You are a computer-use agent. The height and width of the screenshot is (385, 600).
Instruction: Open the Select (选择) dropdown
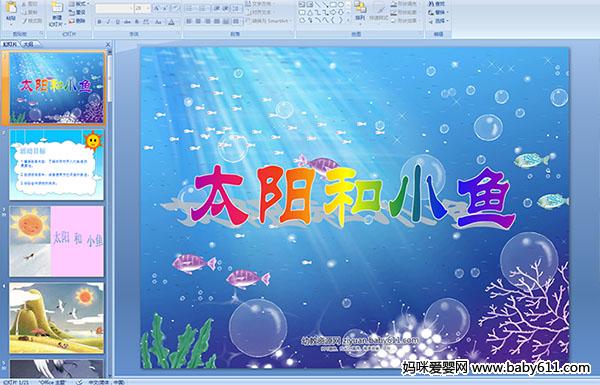438,21
